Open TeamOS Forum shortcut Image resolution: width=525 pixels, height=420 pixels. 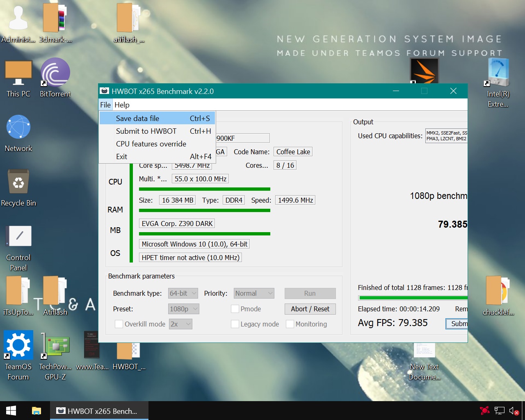coord(18,355)
